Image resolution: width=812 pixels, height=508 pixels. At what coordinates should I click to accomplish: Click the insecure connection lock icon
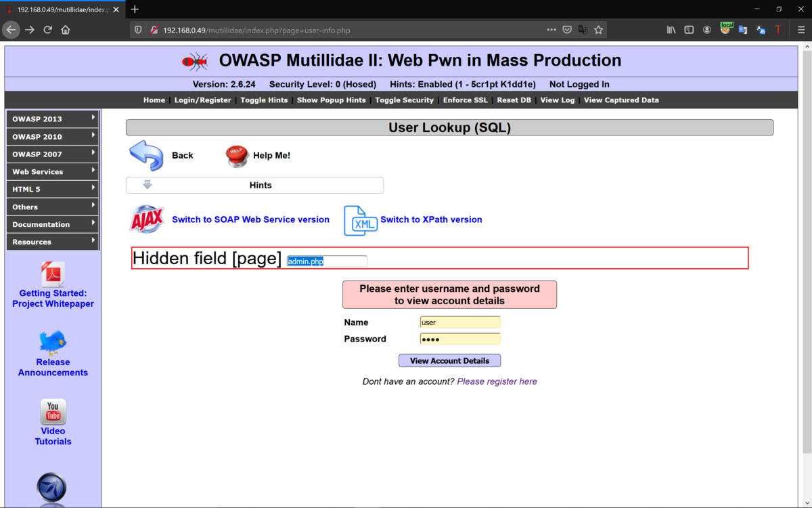coord(154,30)
